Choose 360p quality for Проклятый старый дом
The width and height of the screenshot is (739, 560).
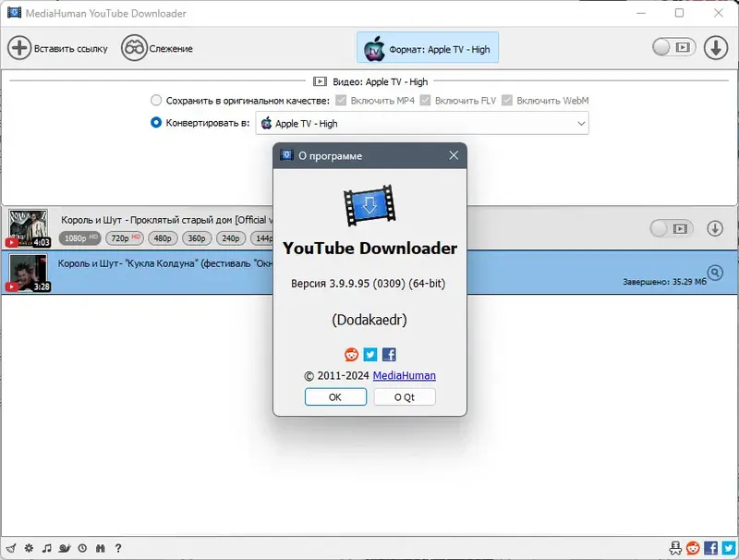(197, 238)
